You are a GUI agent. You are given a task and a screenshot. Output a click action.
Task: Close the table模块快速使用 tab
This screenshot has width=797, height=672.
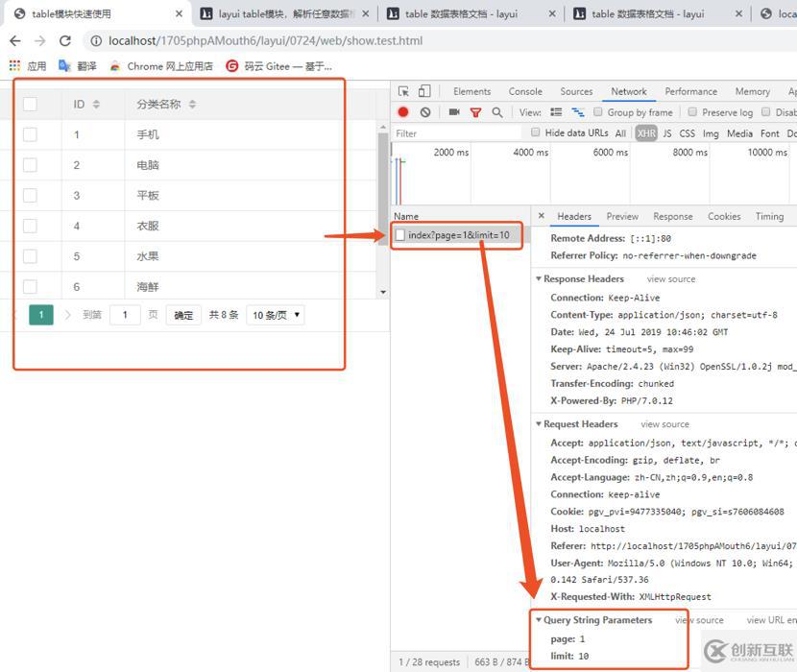pos(179,13)
